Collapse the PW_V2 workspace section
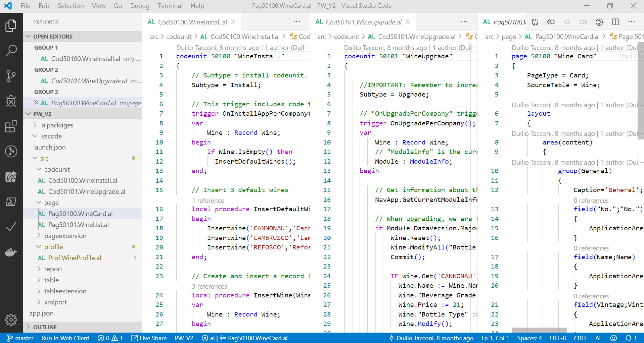This screenshot has width=644, height=343. [x=83, y=114]
